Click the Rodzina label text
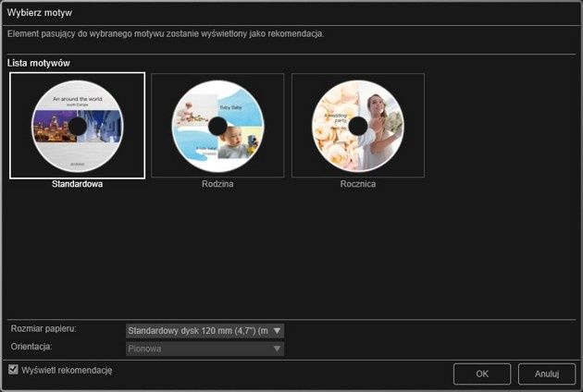 point(217,184)
